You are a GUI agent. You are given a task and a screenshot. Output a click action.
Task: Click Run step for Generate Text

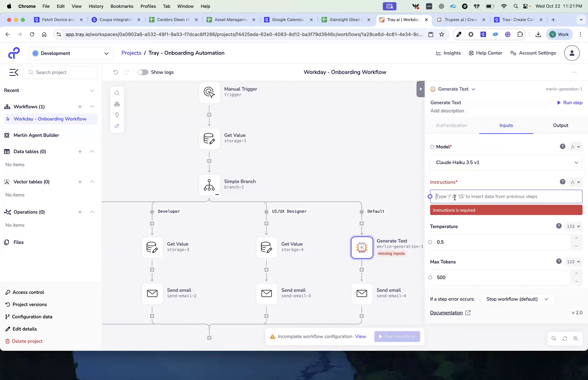point(570,102)
